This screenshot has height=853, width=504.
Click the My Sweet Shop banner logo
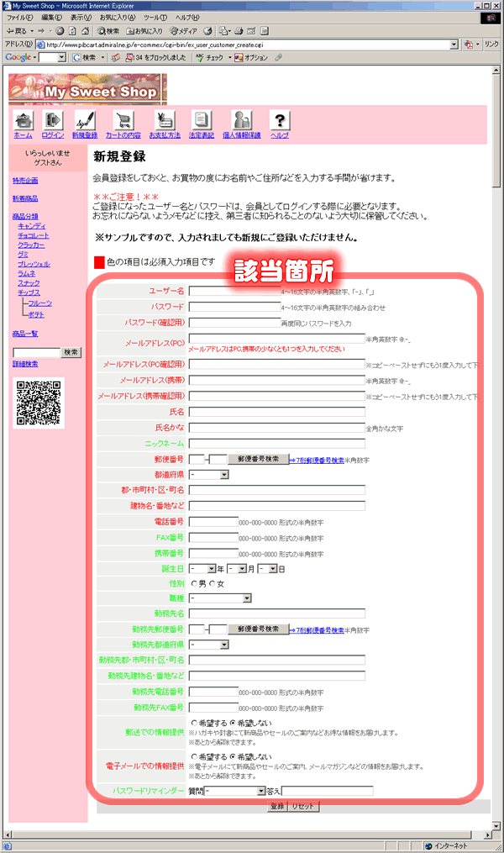click(x=87, y=89)
